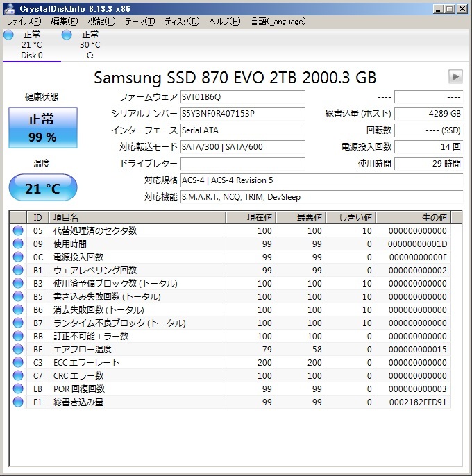Open the ディスク(D) menu
This screenshot has width=472, height=476.
pos(182,22)
